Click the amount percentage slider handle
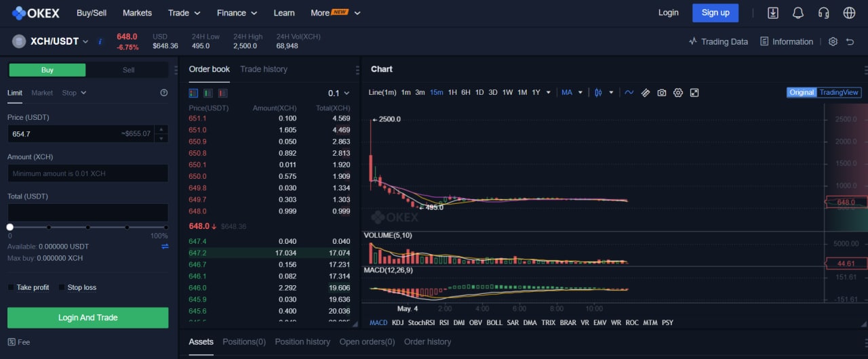 9,228
